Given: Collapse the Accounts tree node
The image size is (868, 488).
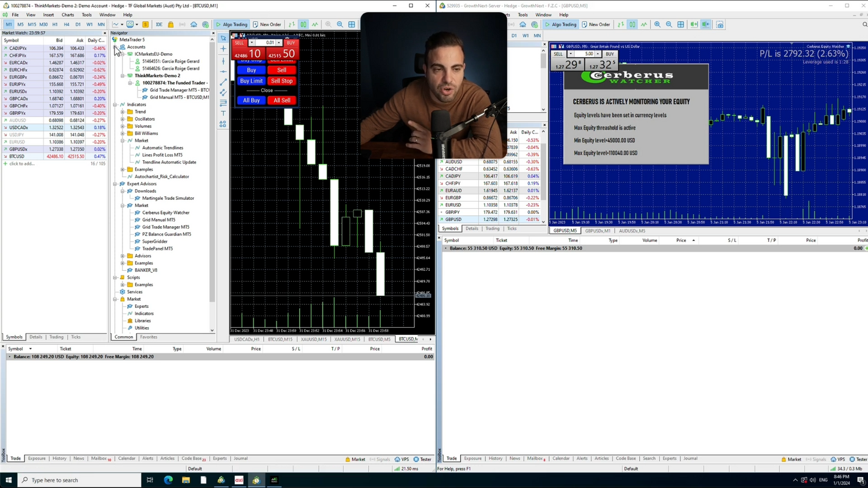Looking at the screenshot, I should (115, 47).
